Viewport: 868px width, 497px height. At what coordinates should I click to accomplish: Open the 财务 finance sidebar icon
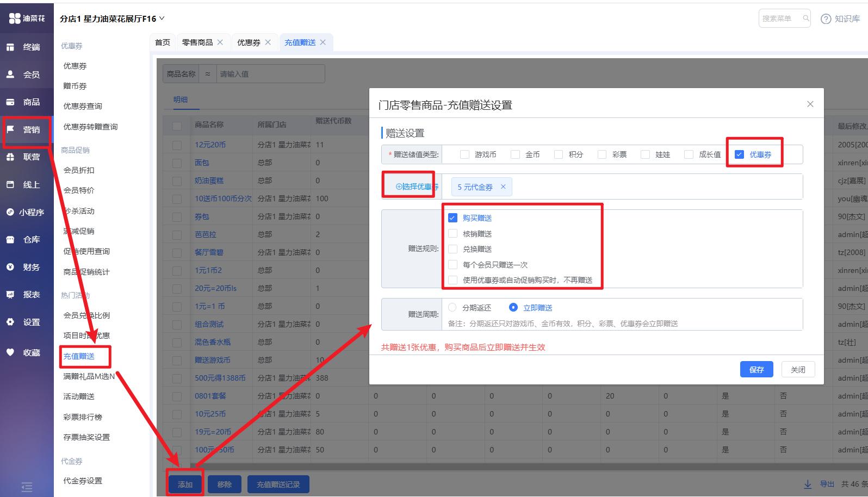pyautogui.click(x=10, y=267)
